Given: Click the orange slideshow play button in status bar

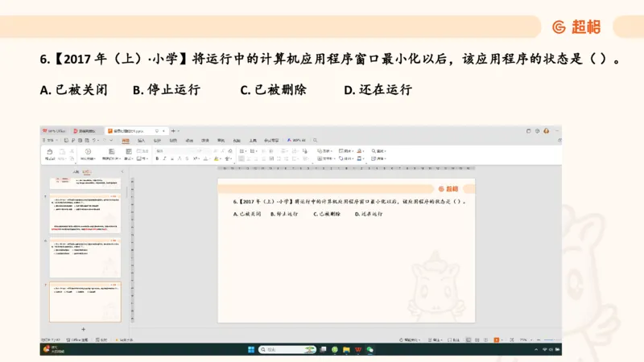Looking at the screenshot, I should [x=497, y=339].
